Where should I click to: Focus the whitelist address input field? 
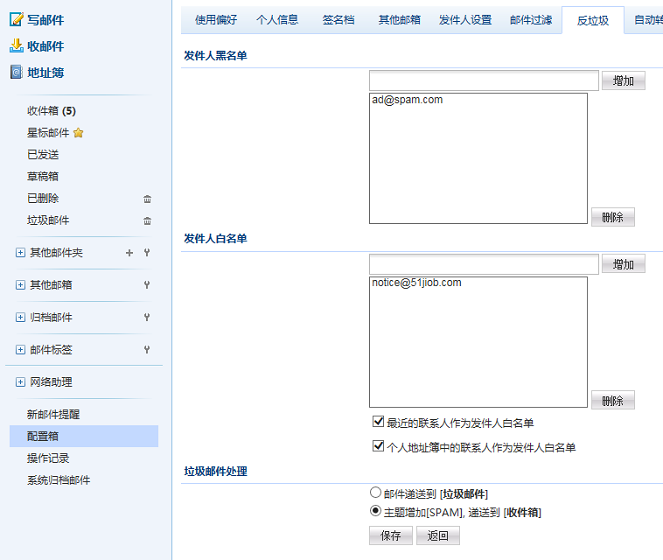[x=484, y=264]
